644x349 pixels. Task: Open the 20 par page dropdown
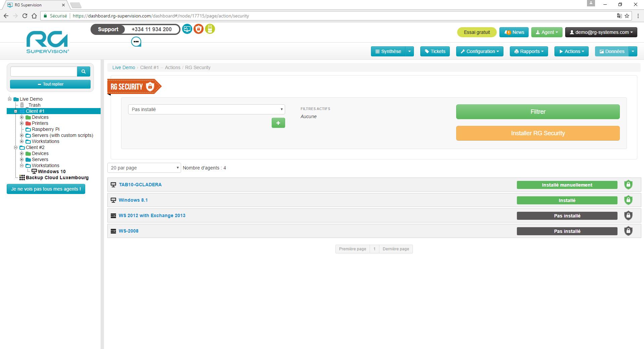tap(144, 168)
